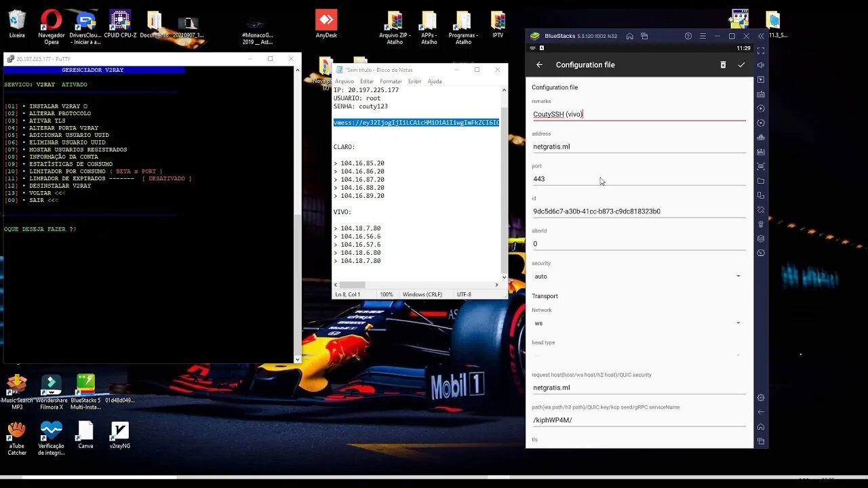Select the AnyDesk desktop shortcut
This screenshot has width=868, height=488.
[x=326, y=24]
